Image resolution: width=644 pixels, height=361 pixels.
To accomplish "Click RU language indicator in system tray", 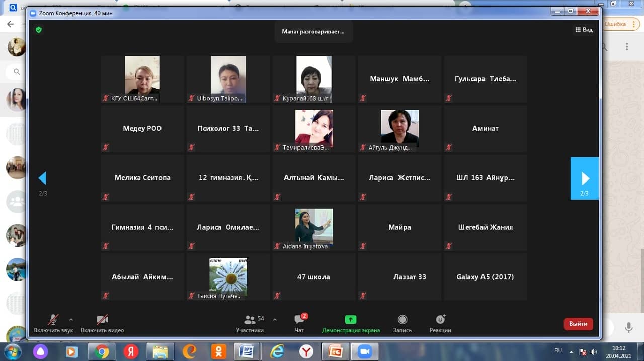I will click(x=558, y=350).
